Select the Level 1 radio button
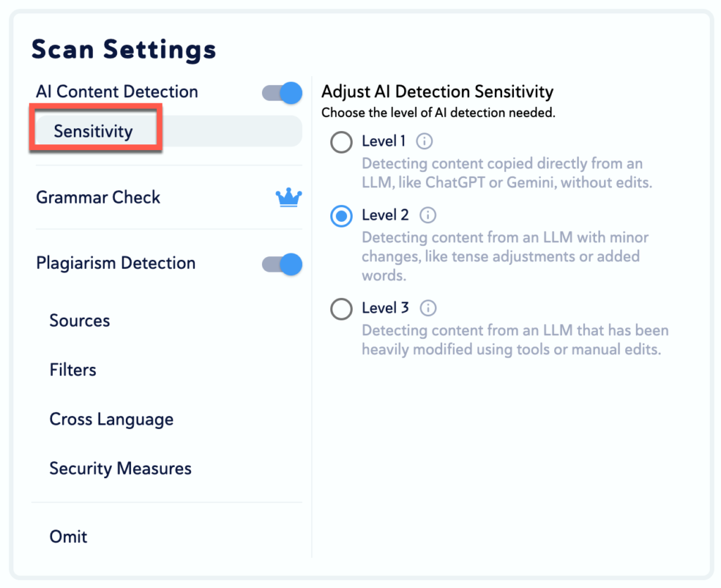 click(x=341, y=143)
